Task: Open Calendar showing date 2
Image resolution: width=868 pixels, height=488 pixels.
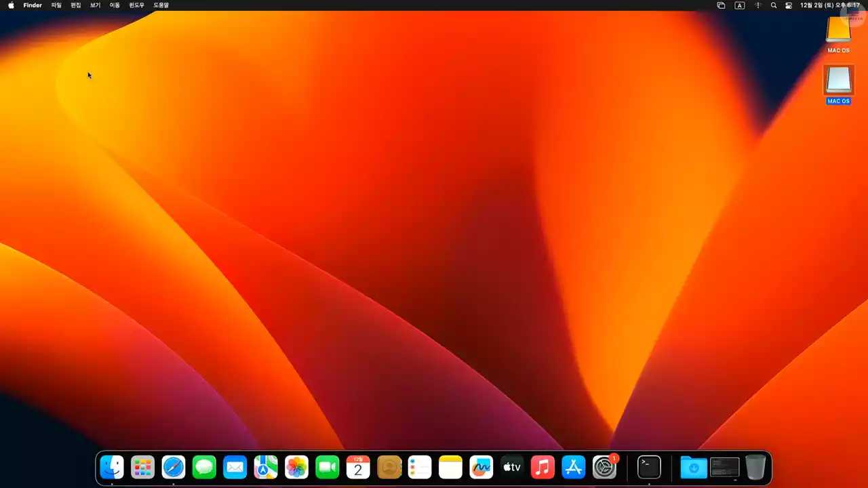Action: [x=358, y=467]
